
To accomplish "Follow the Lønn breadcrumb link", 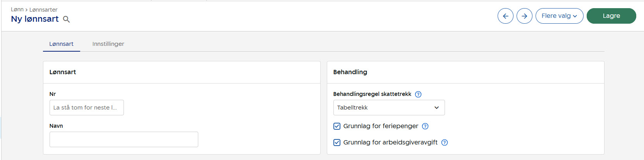I will click(x=17, y=9).
